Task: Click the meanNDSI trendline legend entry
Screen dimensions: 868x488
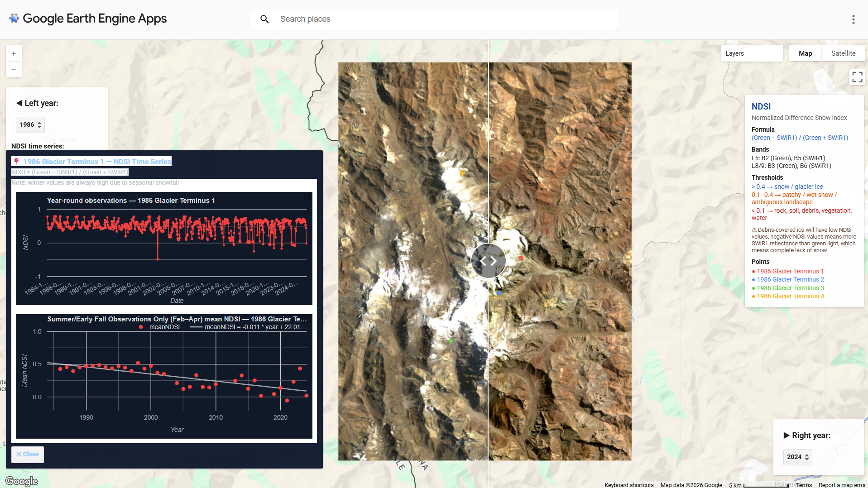Action: click(248, 327)
